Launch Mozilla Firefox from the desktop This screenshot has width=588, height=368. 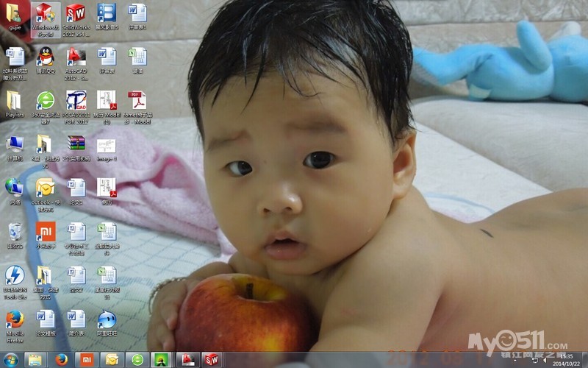click(15, 326)
